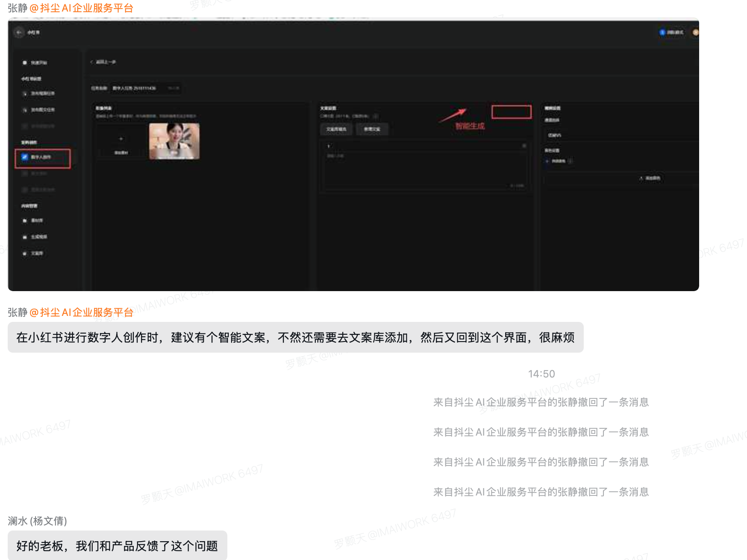Open 文案库 in the left sidebar

38,253
